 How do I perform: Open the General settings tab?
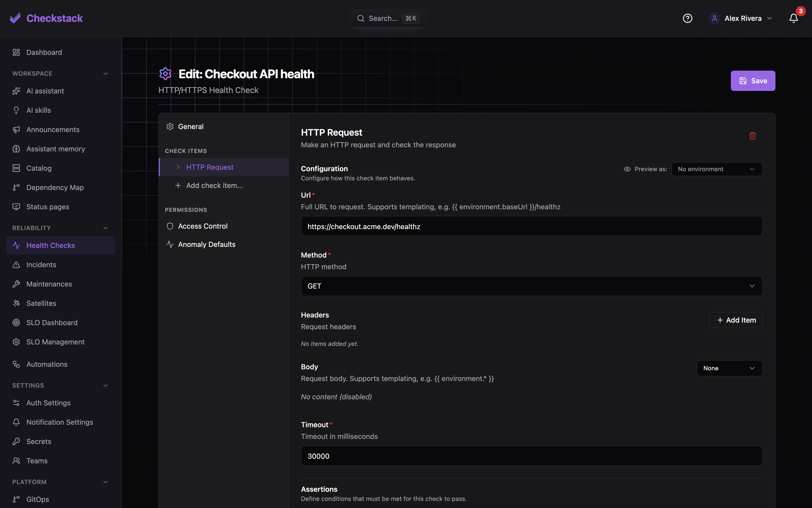(x=224, y=127)
